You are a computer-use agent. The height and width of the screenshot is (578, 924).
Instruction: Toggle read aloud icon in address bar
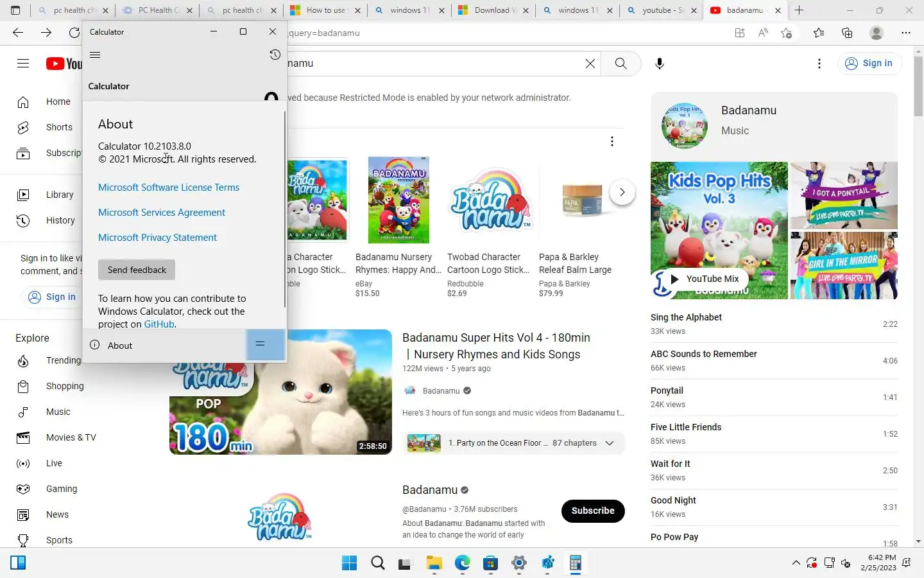[763, 33]
